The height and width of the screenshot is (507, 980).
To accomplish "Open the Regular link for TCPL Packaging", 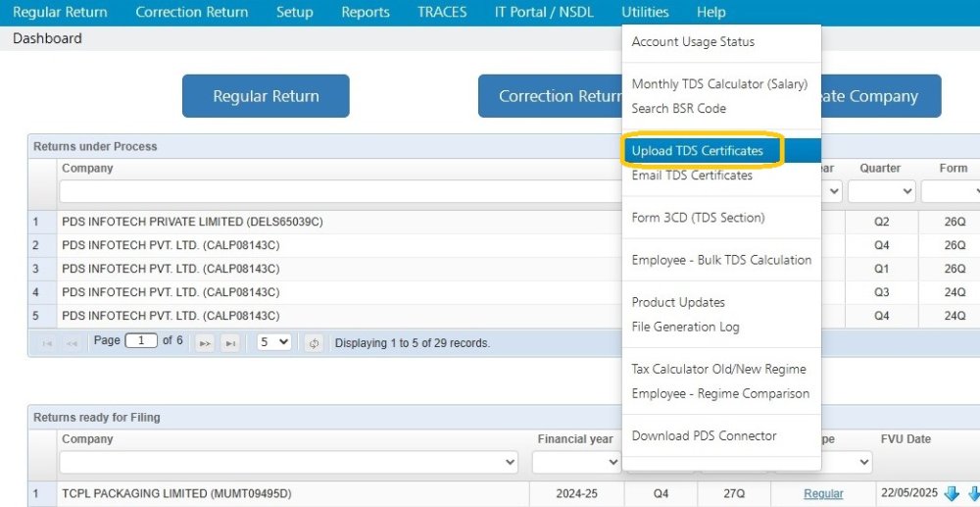I will [823, 493].
